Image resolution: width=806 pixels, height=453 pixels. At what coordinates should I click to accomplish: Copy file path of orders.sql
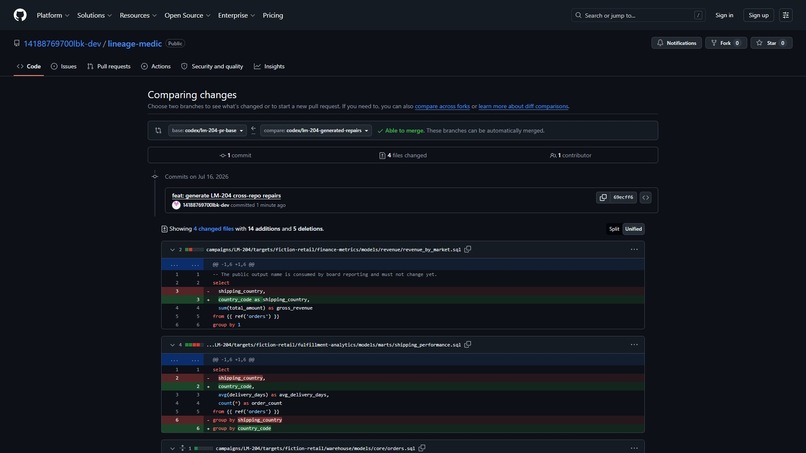(x=422, y=448)
